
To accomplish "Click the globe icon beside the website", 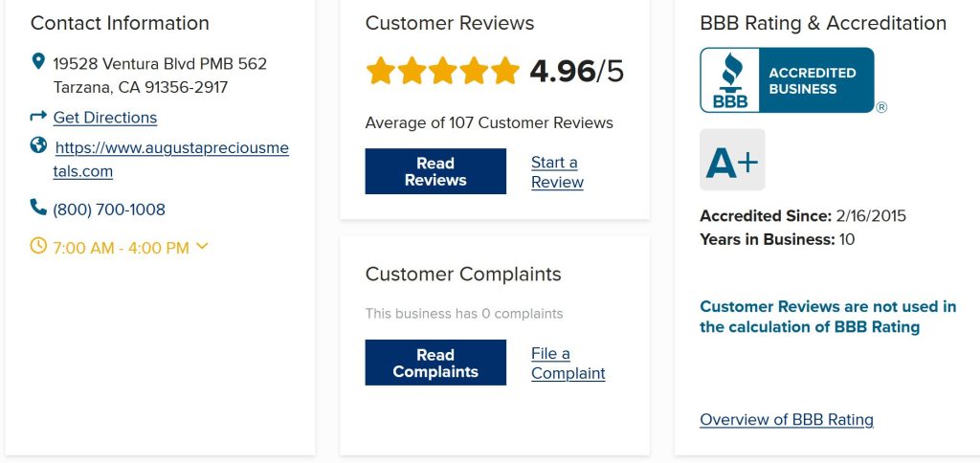I will tap(38, 145).
